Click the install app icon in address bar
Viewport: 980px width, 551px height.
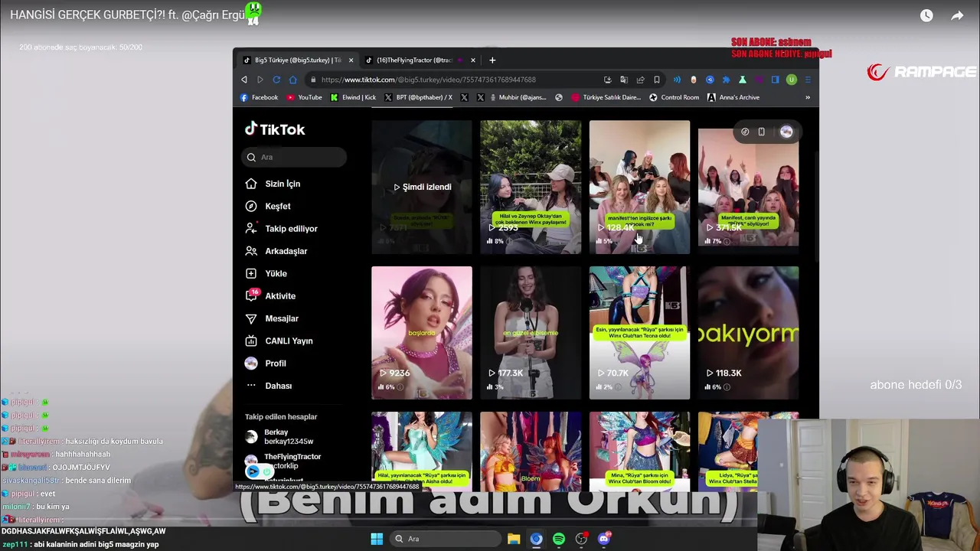[607, 80]
